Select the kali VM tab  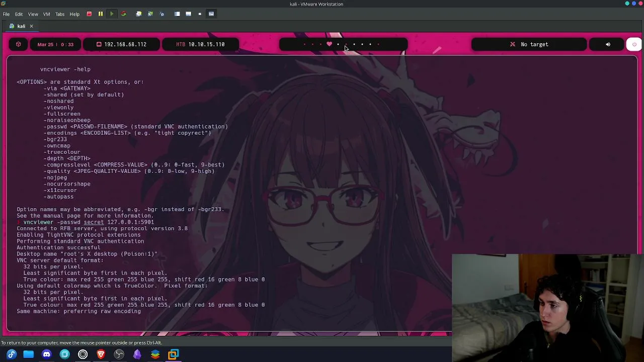21,26
